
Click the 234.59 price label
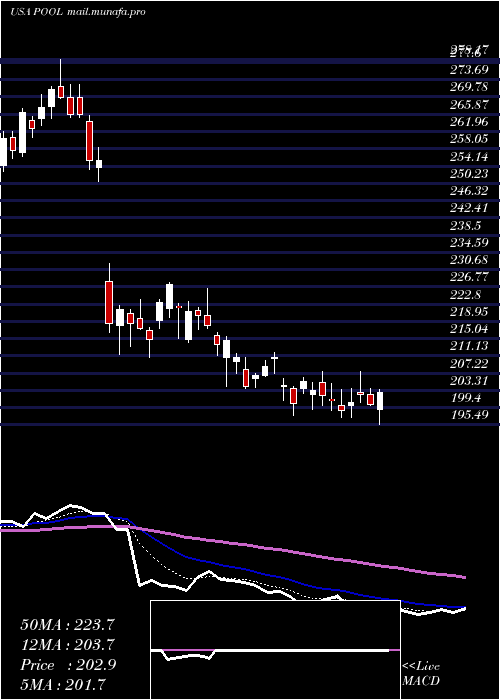click(x=469, y=243)
